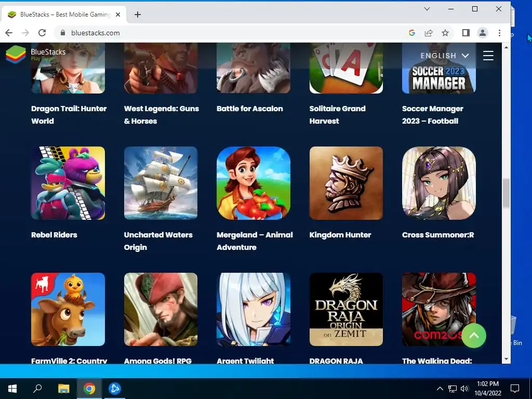Click the browser forward arrow

coord(25,33)
